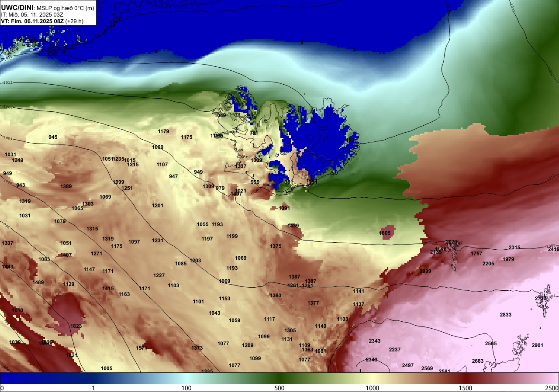Click the map value '1489'
The width and height of the screenshot is (559, 392).
pyautogui.click(x=38, y=282)
